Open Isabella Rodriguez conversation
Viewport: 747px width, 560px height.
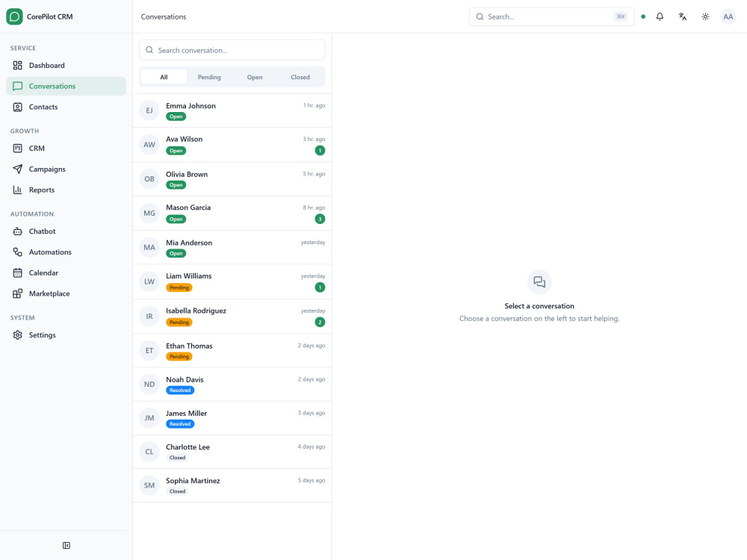[232, 317]
